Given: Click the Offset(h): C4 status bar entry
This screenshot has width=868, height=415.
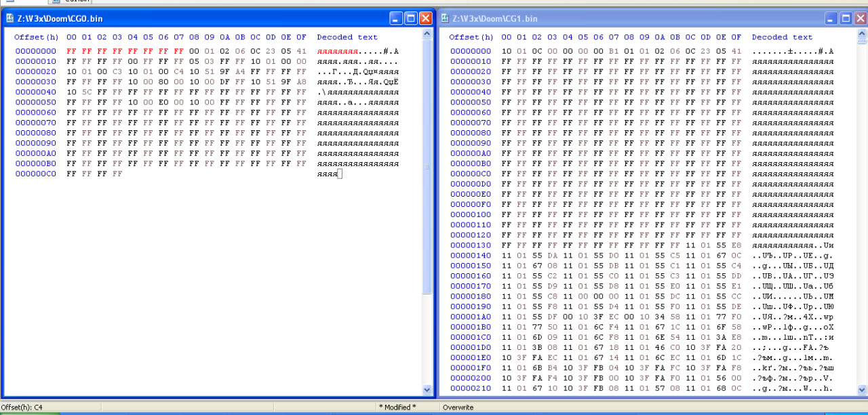Looking at the screenshot, I should coord(22,407).
